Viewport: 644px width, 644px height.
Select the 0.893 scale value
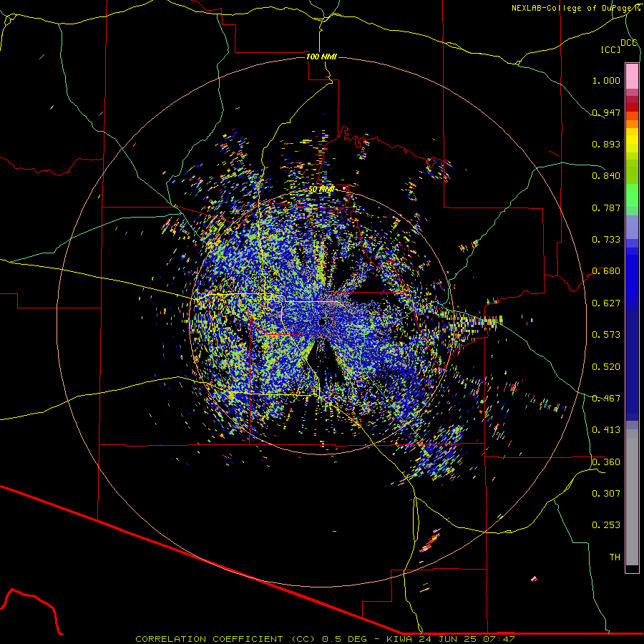606,144
